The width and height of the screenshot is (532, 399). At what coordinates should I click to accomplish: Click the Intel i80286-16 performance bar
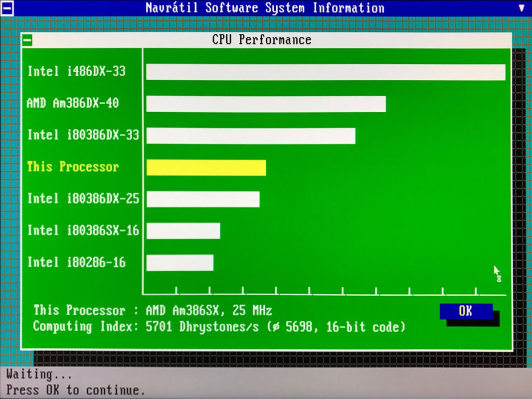pos(180,263)
